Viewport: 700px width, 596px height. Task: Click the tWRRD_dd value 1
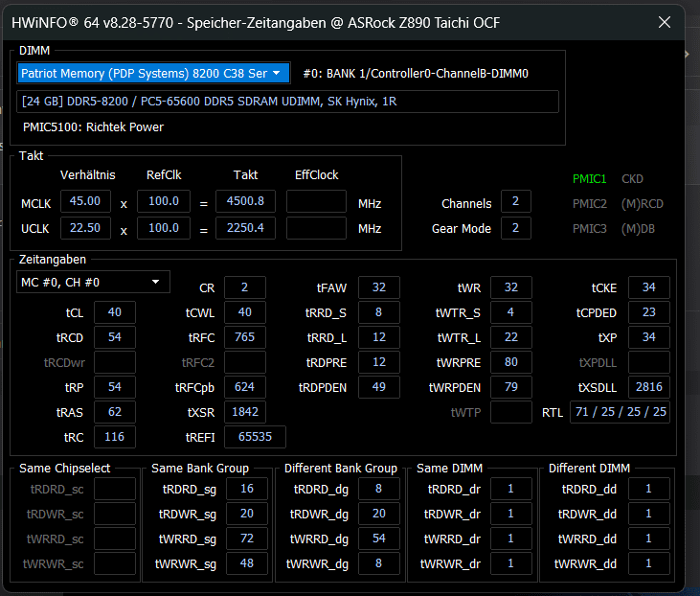pos(649,539)
